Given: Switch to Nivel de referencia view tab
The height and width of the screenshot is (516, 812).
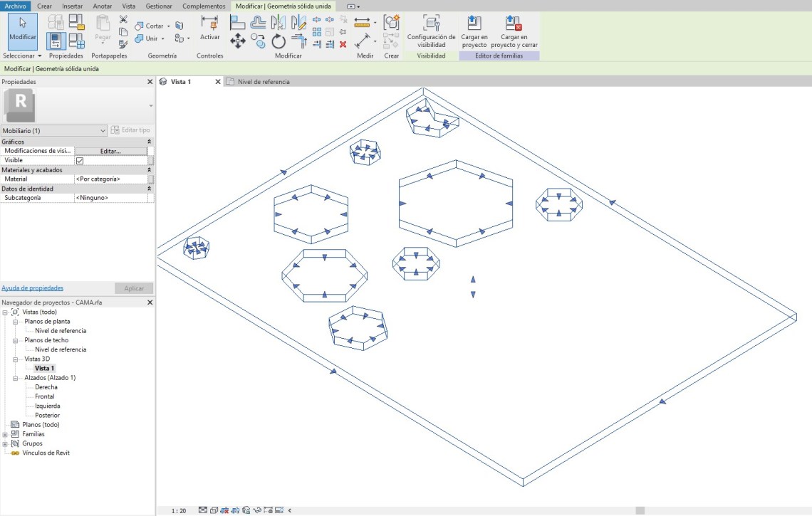Looking at the screenshot, I should click(x=263, y=82).
